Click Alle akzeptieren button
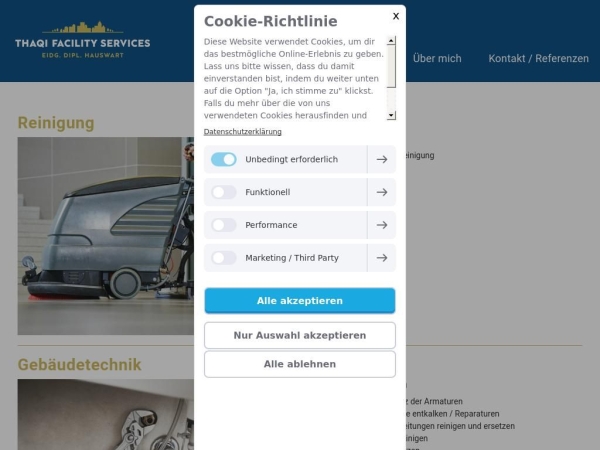 click(x=300, y=301)
